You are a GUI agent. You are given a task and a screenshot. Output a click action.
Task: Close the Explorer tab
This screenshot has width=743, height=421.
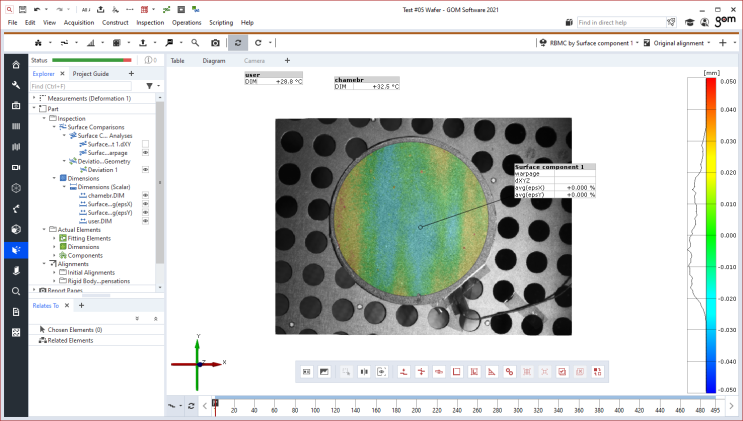click(62, 73)
